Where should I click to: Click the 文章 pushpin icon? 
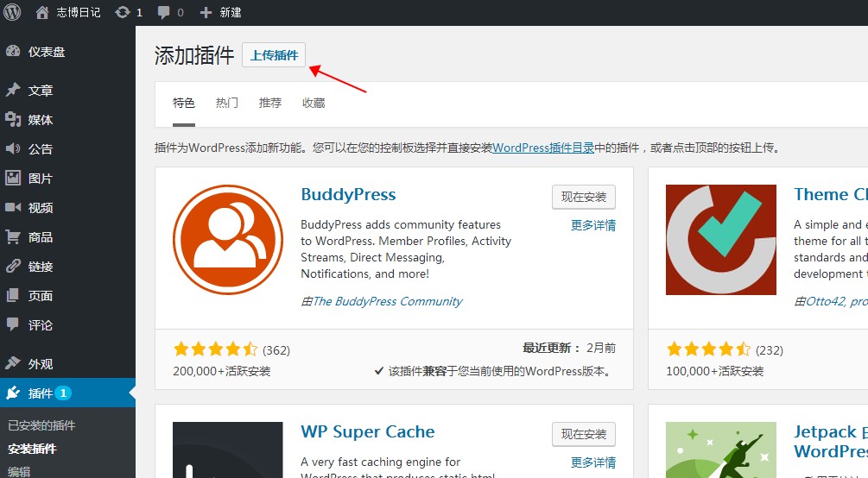pos(13,90)
